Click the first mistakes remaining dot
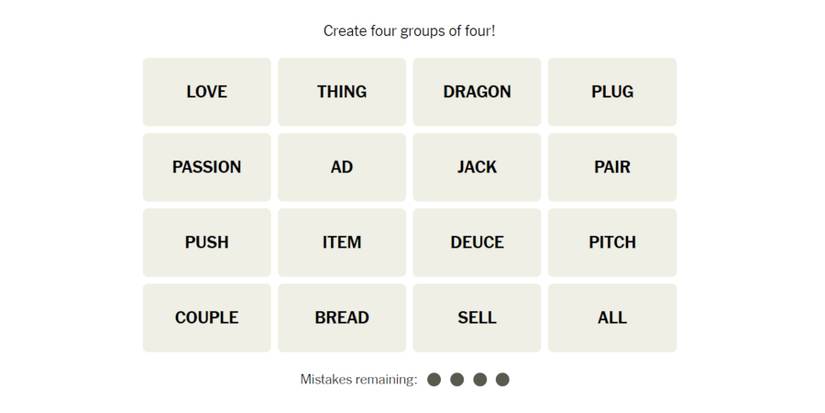The width and height of the screenshot is (825, 413). [x=434, y=380]
